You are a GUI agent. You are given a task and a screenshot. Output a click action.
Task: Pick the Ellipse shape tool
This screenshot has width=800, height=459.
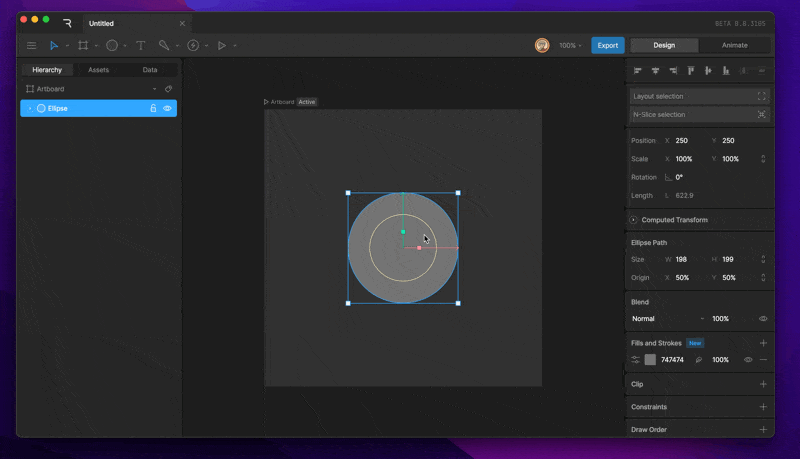click(112, 45)
